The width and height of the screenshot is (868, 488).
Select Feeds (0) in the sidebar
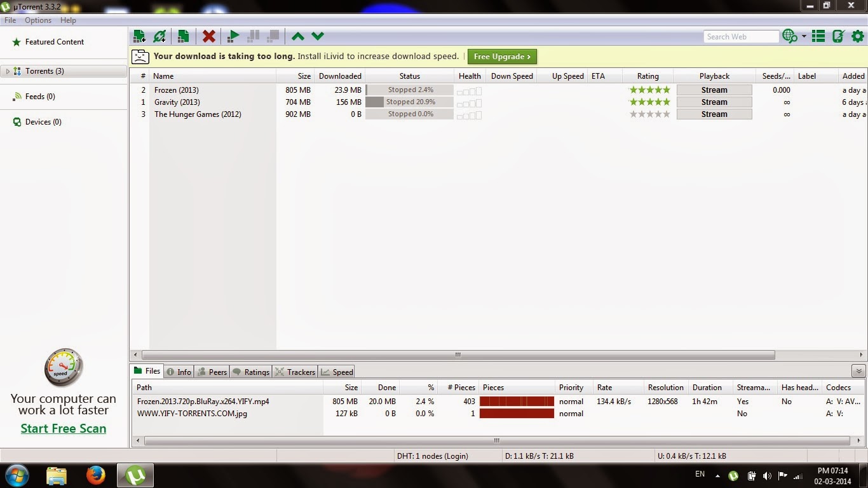point(40,97)
